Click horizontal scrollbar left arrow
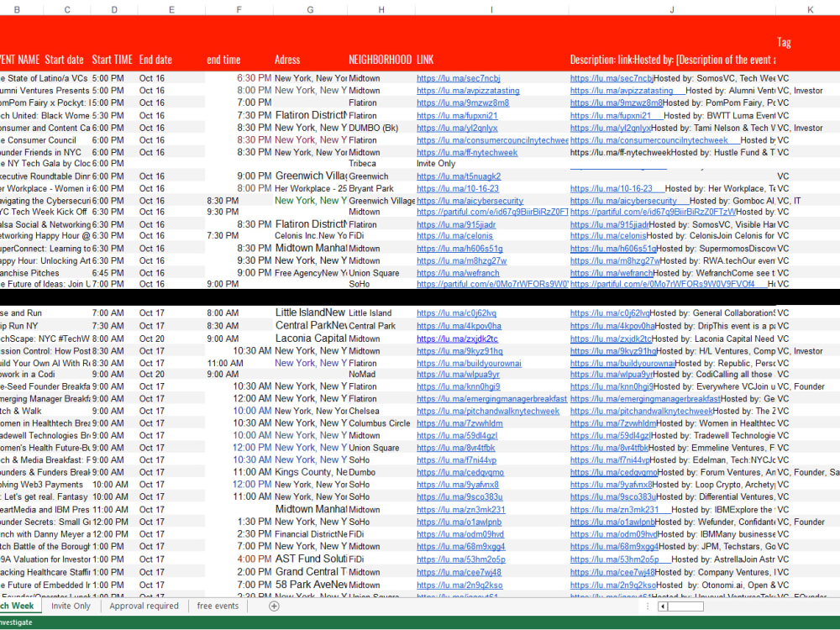 [663, 606]
